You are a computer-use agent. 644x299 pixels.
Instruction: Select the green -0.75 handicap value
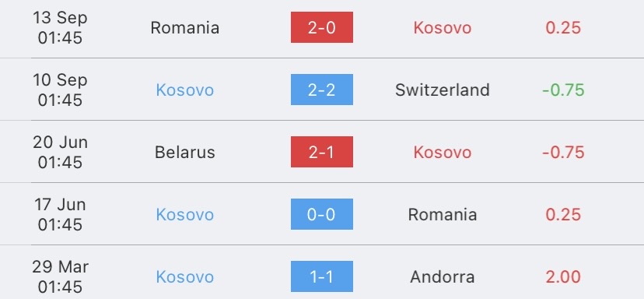[x=563, y=90]
